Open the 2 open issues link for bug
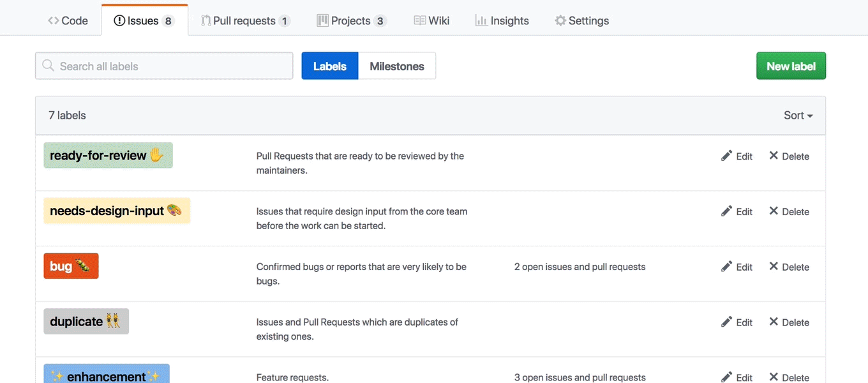The height and width of the screenshot is (383, 868). [580, 267]
